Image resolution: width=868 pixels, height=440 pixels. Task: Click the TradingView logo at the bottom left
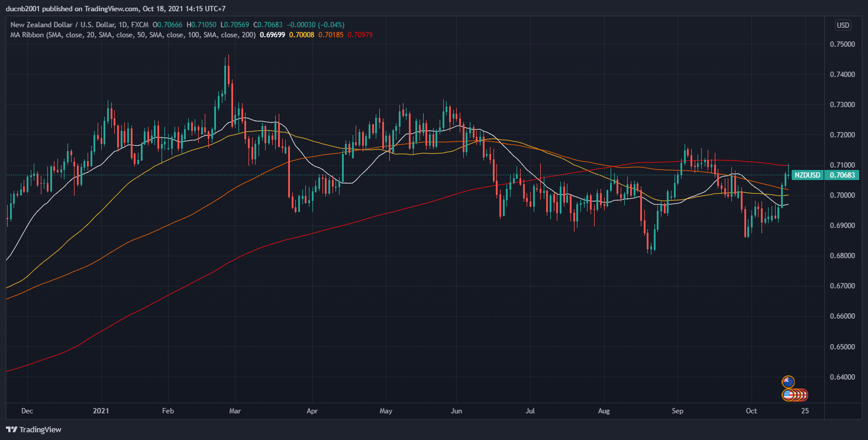[x=34, y=429]
